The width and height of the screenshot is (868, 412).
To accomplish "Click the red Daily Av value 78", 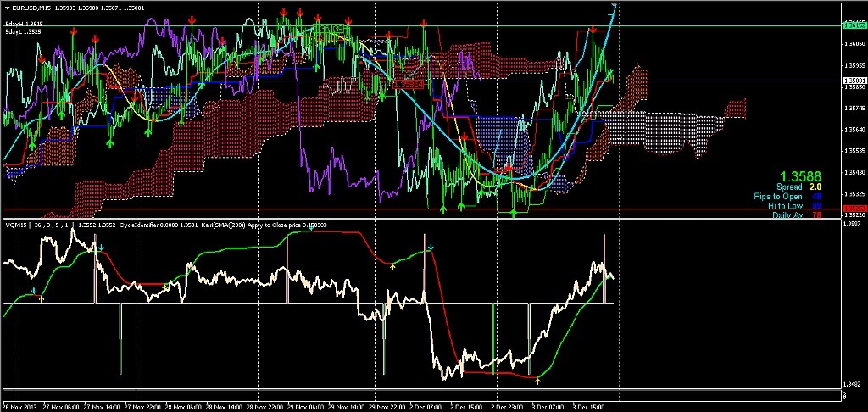I will coord(816,214).
